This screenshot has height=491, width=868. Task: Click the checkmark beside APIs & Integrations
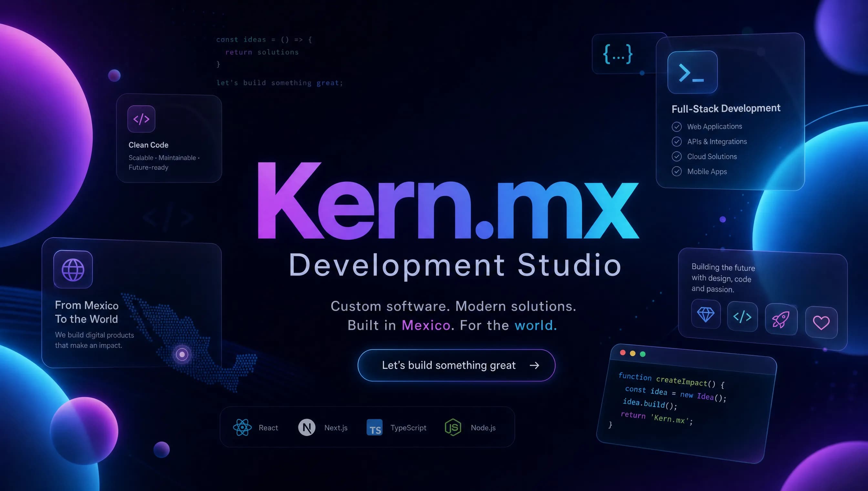677,141
